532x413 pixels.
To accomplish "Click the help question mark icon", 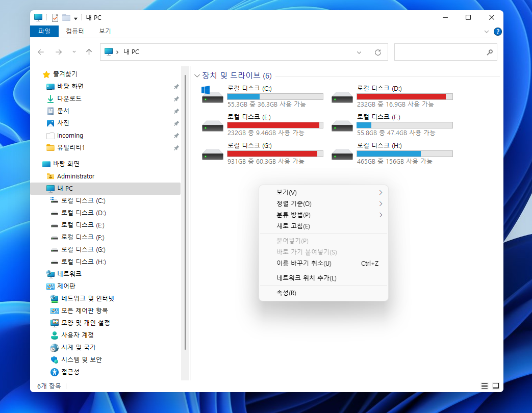I will pos(497,32).
